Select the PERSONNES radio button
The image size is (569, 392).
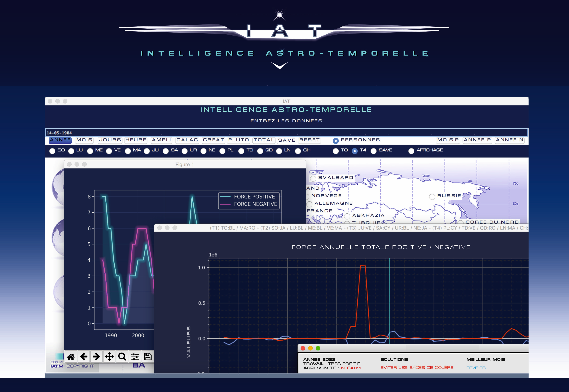[335, 141]
